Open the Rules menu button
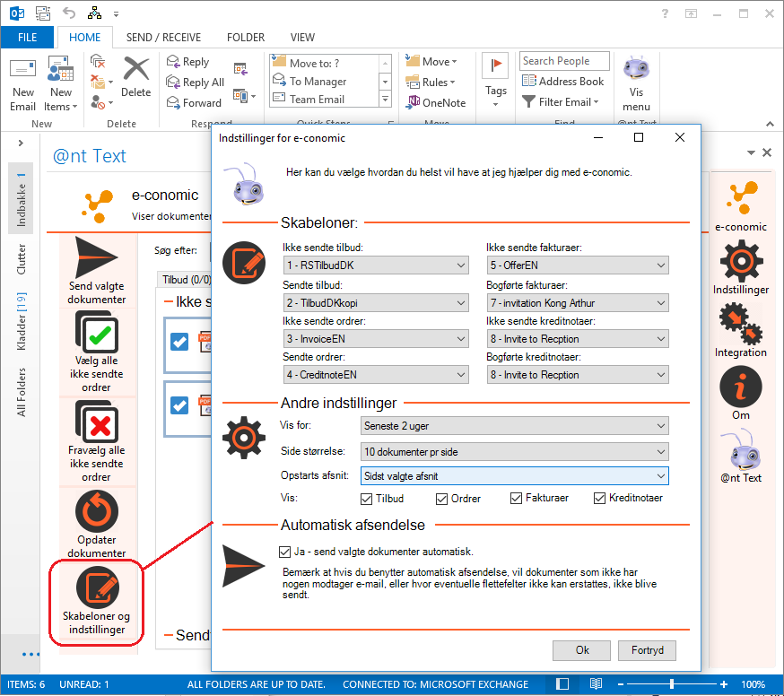The height and width of the screenshot is (696, 784). (x=430, y=82)
